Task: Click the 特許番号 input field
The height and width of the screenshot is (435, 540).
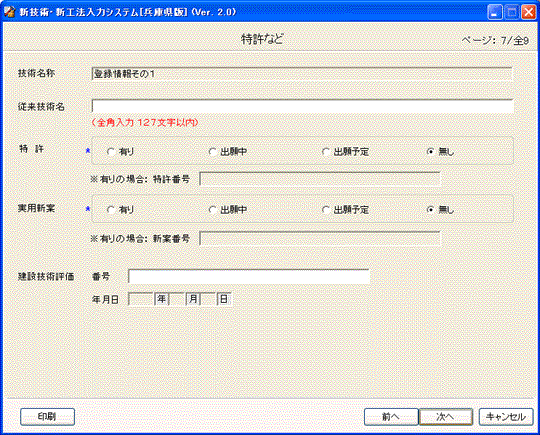Action: (320, 179)
